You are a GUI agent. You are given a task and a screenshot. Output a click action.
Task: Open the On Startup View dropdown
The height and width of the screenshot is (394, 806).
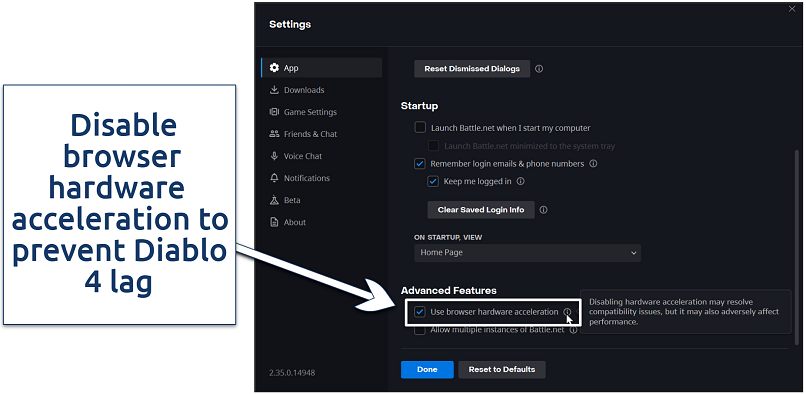click(x=527, y=253)
